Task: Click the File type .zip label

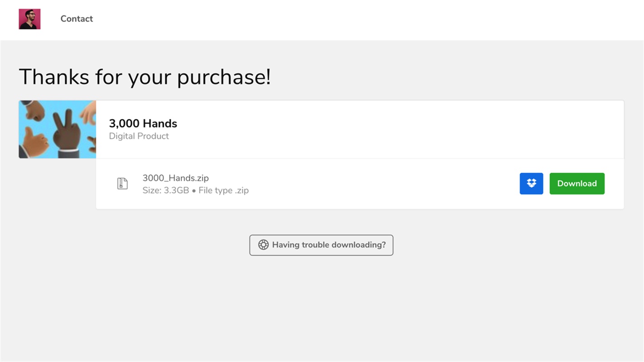Action: pyautogui.click(x=224, y=191)
